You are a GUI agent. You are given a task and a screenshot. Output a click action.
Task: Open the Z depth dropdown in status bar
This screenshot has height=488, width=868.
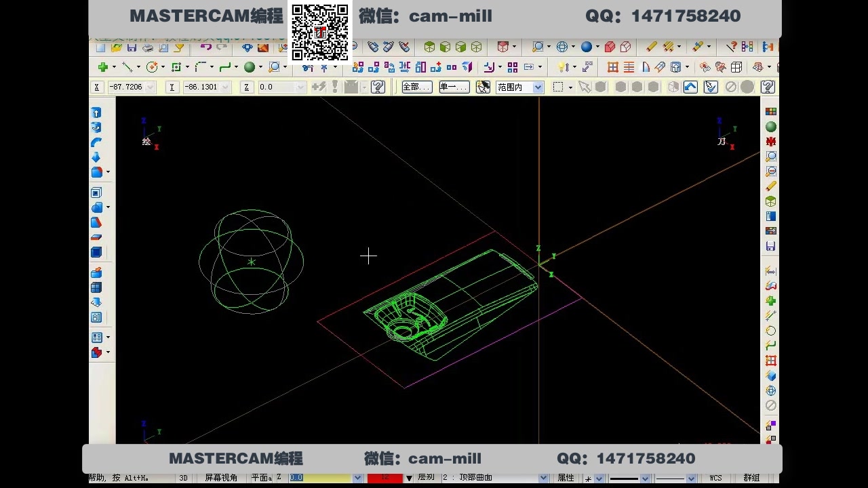(358, 478)
